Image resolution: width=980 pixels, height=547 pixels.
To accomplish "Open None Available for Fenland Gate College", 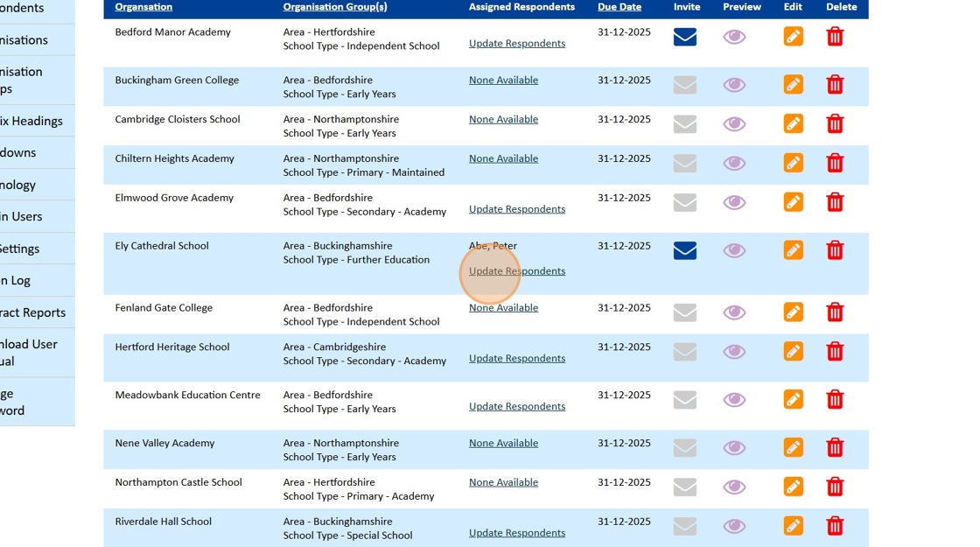I will pos(503,307).
